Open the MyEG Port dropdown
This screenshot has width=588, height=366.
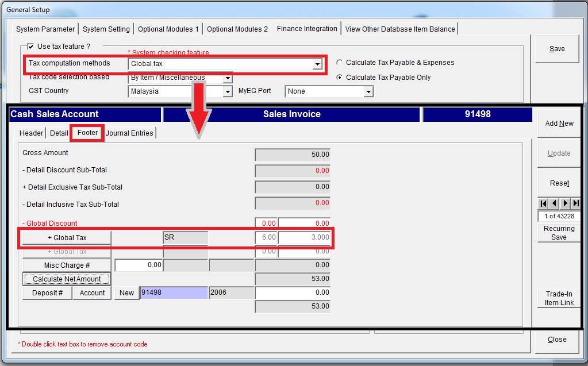(368, 91)
